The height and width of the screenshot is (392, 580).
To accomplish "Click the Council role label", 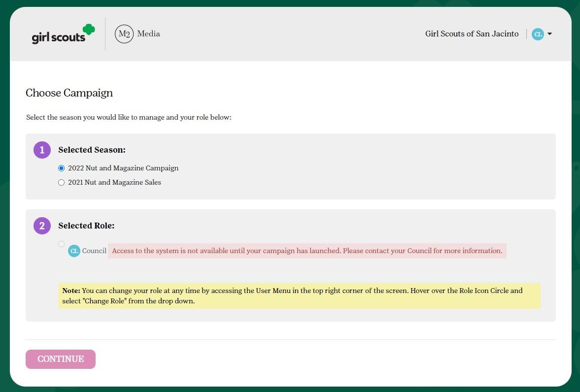I will (94, 251).
